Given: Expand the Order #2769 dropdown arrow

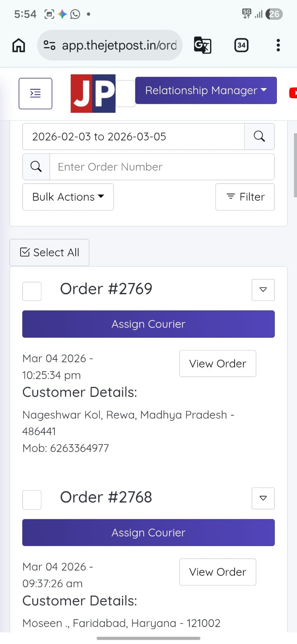Looking at the screenshot, I should pos(263,290).
